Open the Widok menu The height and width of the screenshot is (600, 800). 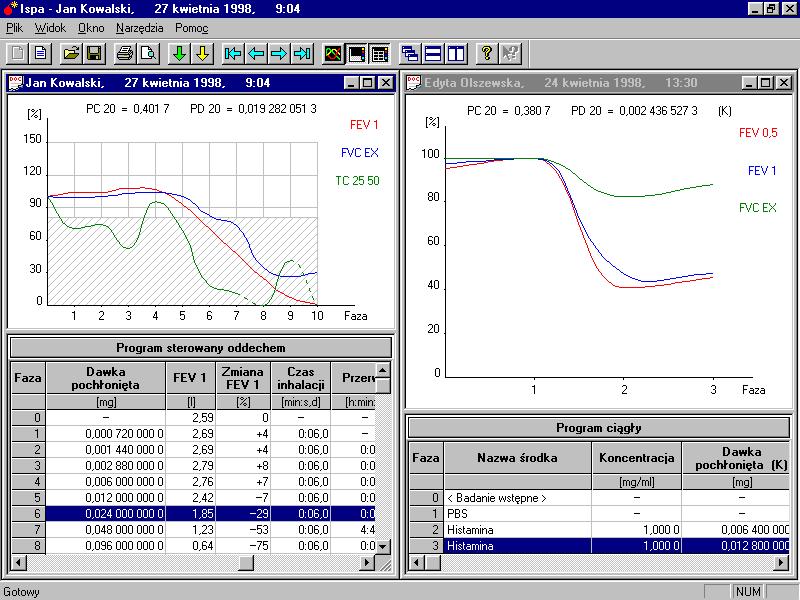pos(50,28)
